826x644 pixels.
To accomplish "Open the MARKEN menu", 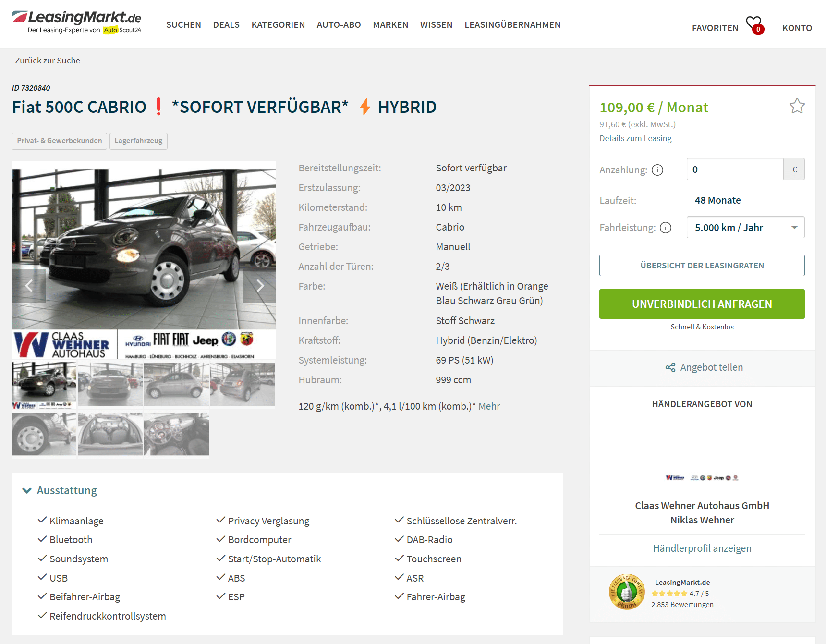I will 390,25.
